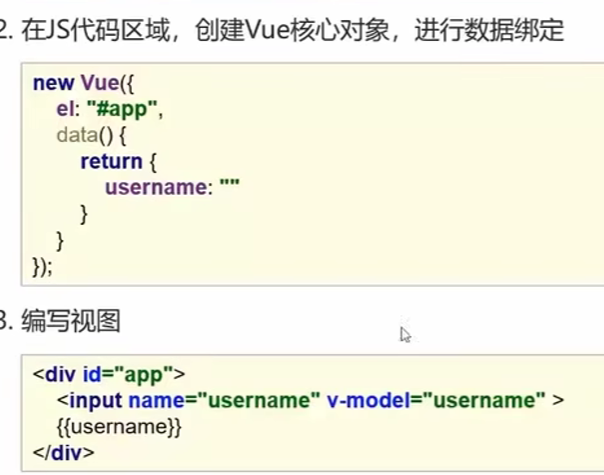Click the 'new Vue({' code line
This screenshot has width=604, height=475.
tap(83, 83)
